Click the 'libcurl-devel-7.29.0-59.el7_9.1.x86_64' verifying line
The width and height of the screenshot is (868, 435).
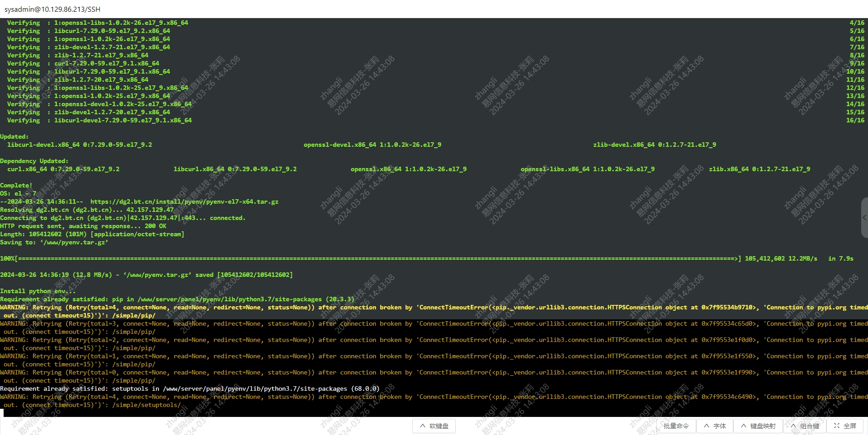99,120
